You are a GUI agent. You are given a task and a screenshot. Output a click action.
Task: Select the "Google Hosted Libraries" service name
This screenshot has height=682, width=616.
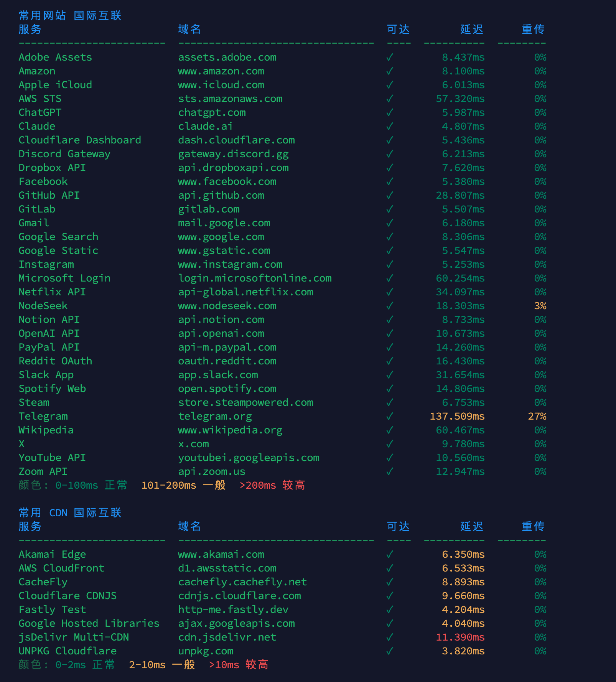89,623
